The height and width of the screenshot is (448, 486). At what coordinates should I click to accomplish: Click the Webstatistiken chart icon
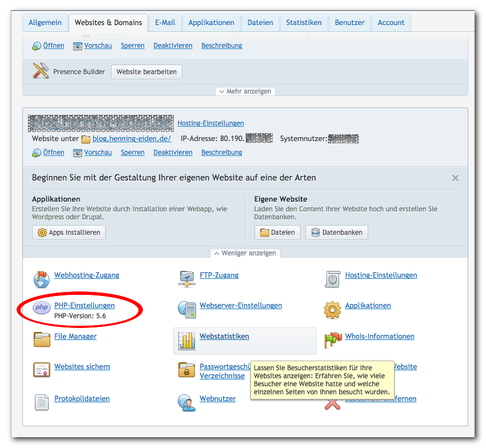(x=187, y=340)
